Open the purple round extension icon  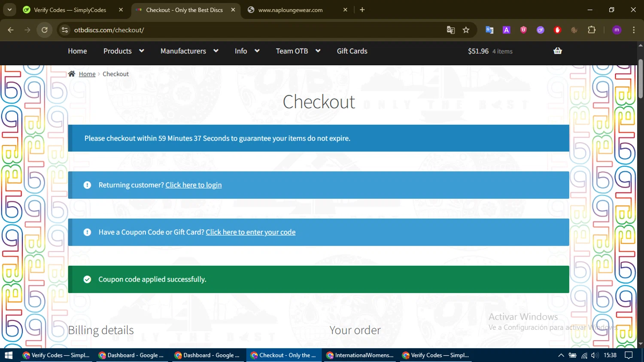click(x=541, y=30)
